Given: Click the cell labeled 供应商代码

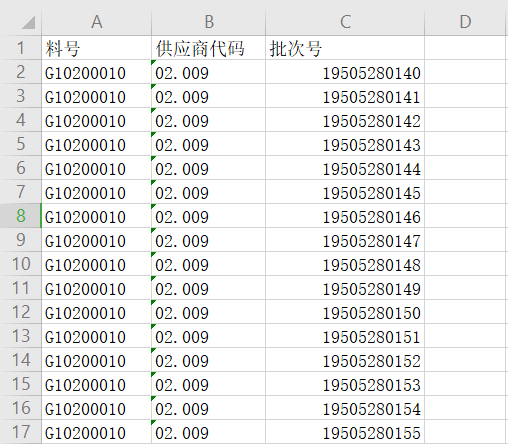Looking at the screenshot, I should pyautogui.click(x=209, y=48).
